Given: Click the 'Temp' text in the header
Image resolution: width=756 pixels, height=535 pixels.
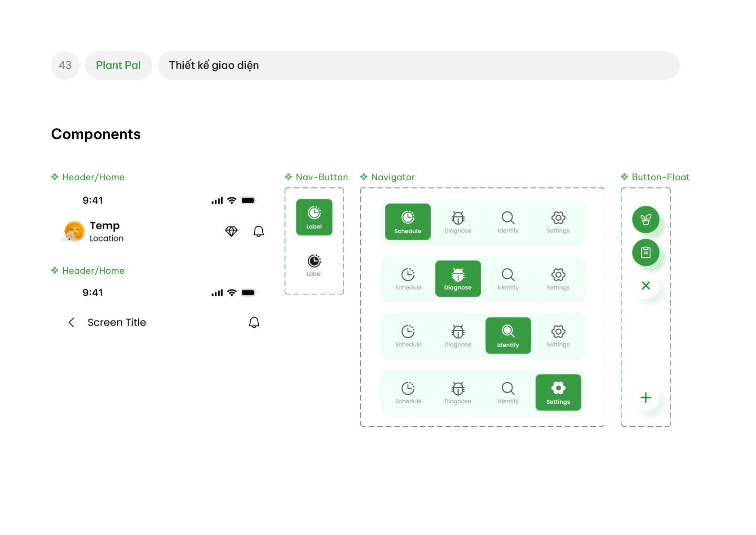Looking at the screenshot, I should tap(105, 226).
